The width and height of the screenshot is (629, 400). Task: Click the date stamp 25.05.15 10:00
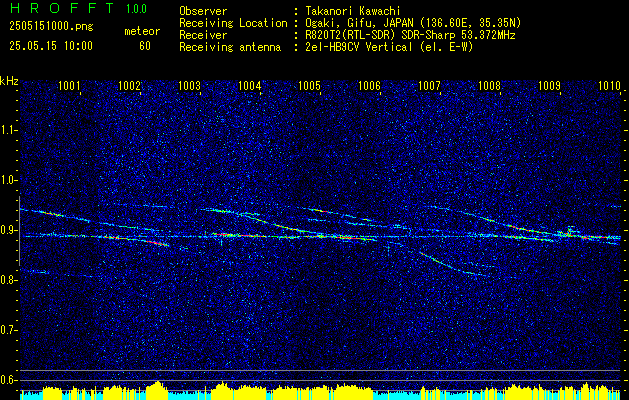coord(51,46)
